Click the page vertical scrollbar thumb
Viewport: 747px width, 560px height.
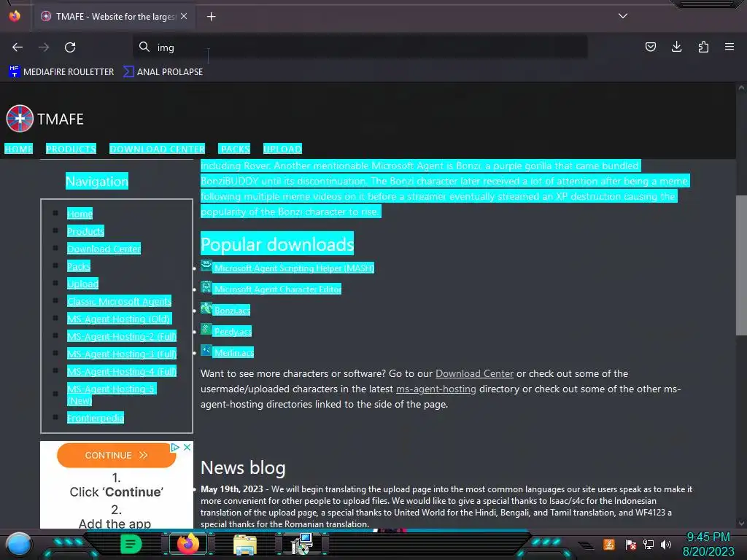pyautogui.click(x=741, y=265)
